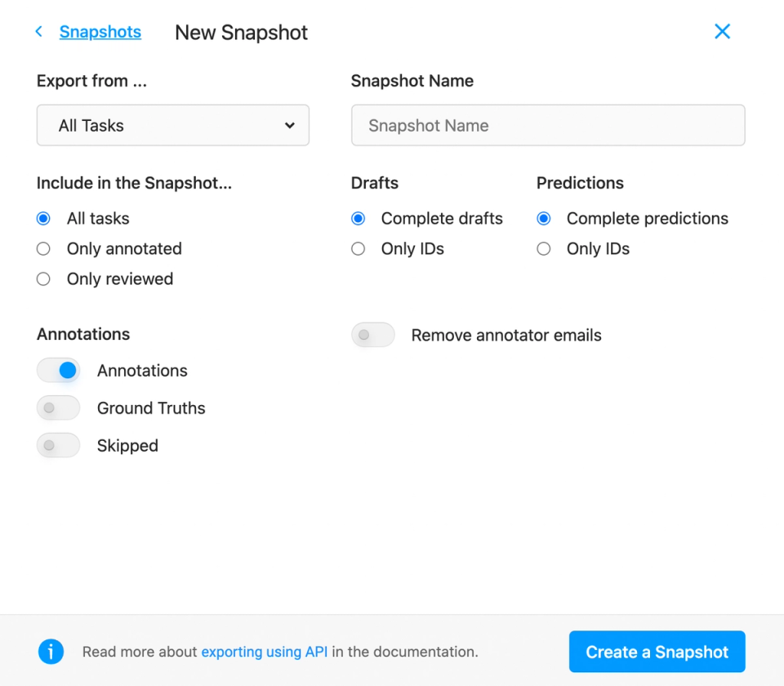
Task: Disable the Annotations toggle
Action: tap(58, 370)
